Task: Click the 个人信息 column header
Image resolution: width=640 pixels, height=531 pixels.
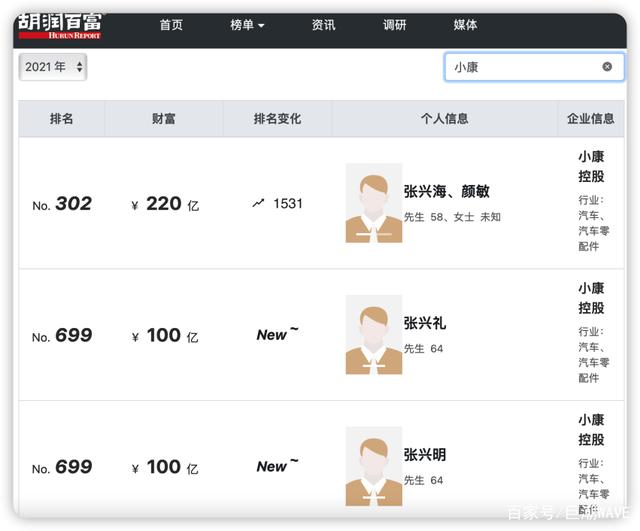Action: point(444,119)
